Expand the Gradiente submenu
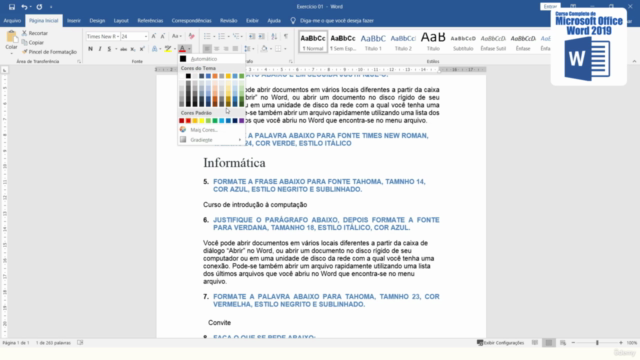 [x=211, y=140]
